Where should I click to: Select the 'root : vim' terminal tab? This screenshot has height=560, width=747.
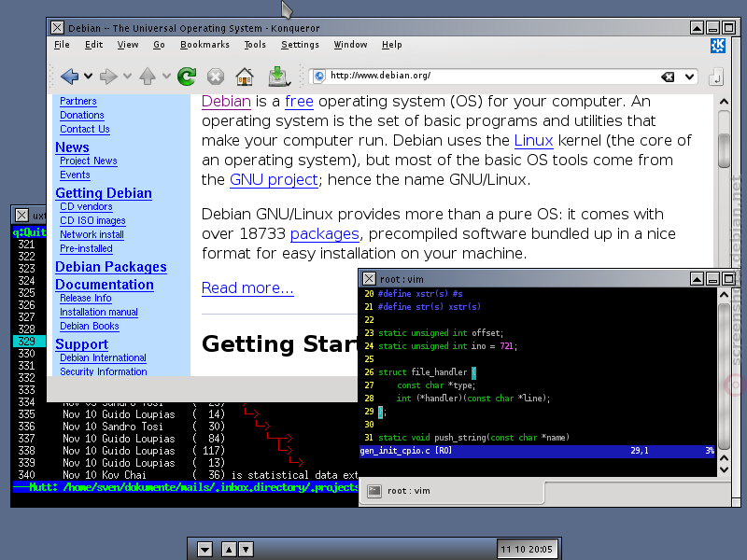452,491
